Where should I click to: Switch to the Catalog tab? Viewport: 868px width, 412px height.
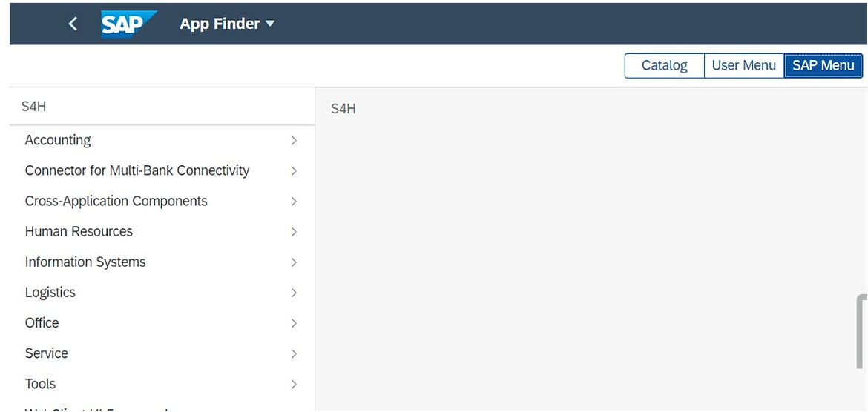coord(664,65)
